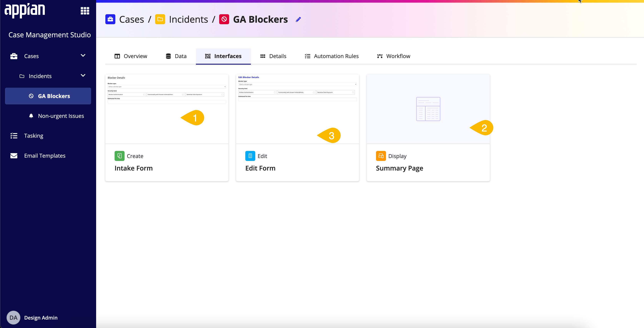Click the Summary Page placeholder layout icon
This screenshot has width=644, height=328.
(428, 109)
